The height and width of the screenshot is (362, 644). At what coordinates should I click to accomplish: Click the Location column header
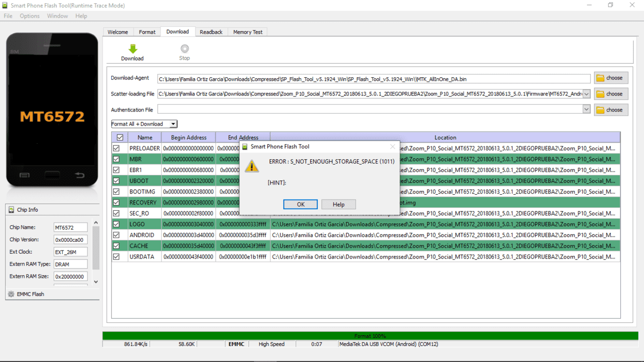[x=445, y=137]
